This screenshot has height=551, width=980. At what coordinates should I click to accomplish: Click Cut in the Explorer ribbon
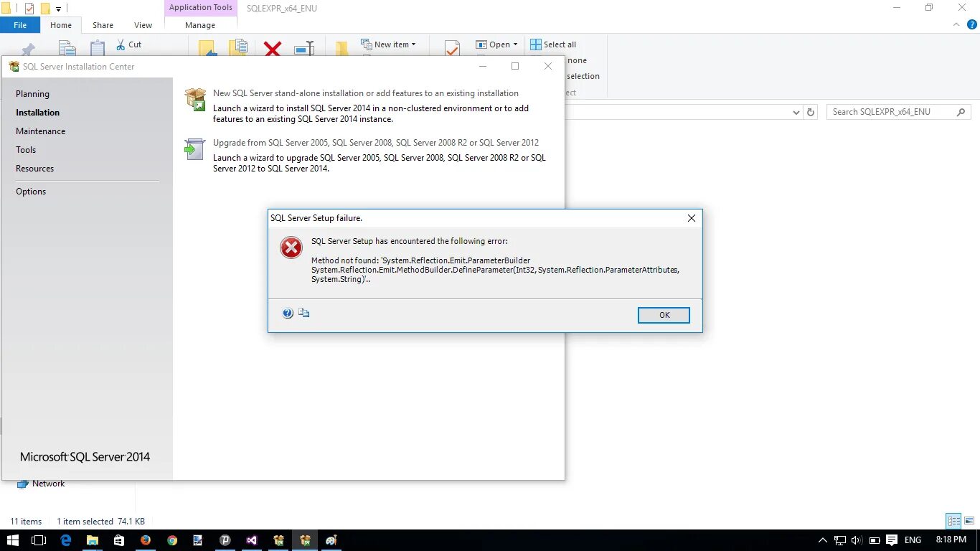tap(128, 44)
